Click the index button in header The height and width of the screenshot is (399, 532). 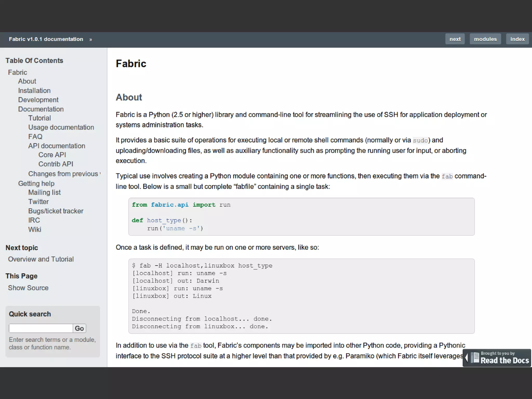pyautogui.click(x=517, y=39)
